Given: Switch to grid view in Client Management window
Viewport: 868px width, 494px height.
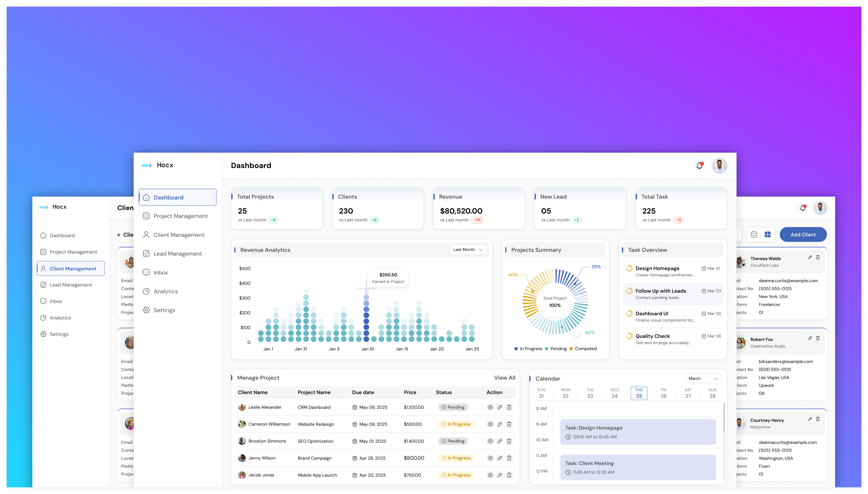Looking at the screenshot, I should click(x=767, y=235).
